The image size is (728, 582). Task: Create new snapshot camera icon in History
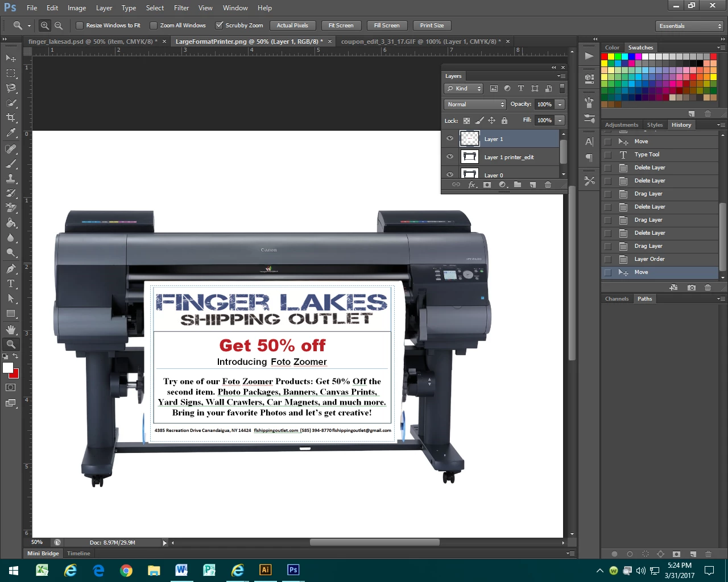[x=692, y=288]
